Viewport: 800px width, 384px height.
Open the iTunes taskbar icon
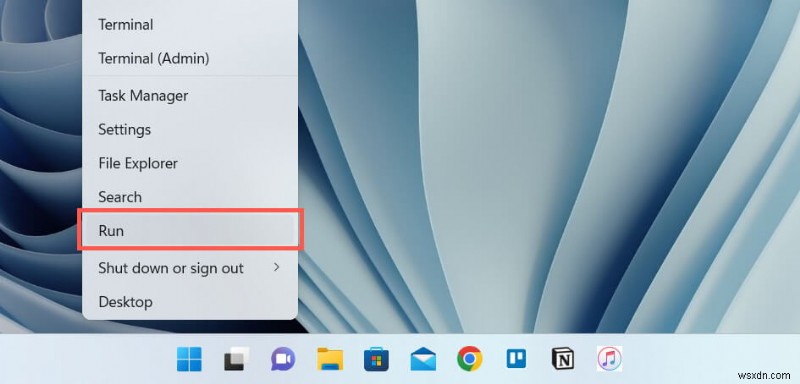(x=610, y=359)
